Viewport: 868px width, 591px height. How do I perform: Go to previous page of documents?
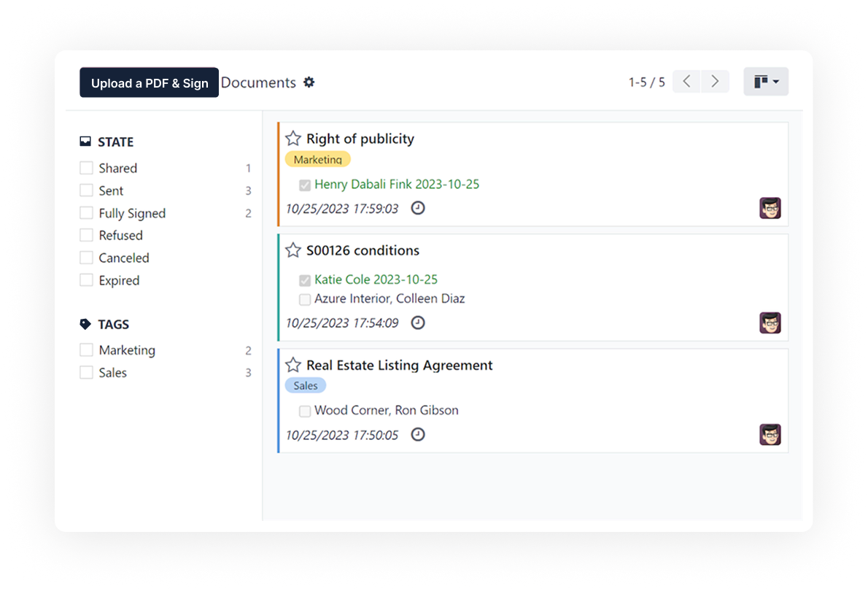pos(686,82)
